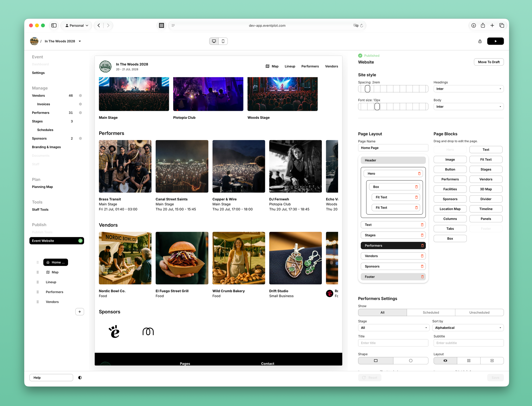This screenshot has width=532, height=406.
Task: Open Lineup in website preview nav
Action: 290,66
